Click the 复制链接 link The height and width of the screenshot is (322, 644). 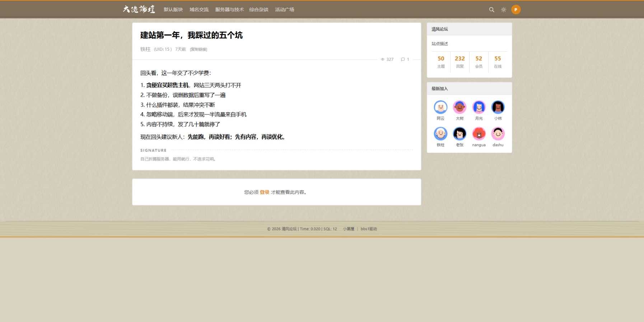point(199,49)
